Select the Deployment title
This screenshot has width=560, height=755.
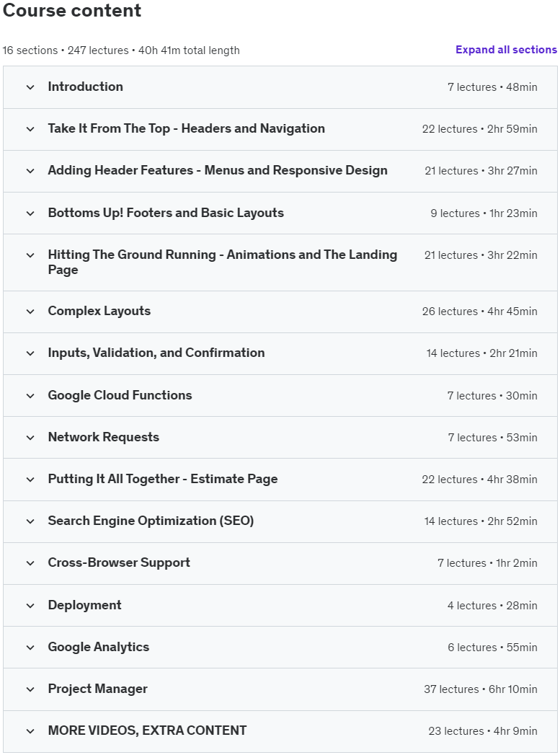pyautogui.click(x=84, y=605)
